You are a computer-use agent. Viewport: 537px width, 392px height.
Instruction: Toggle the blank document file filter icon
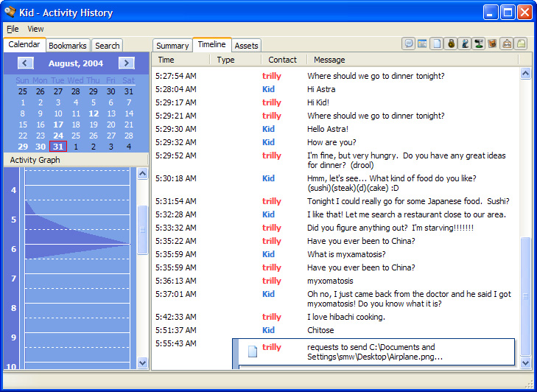coord(436,44)
